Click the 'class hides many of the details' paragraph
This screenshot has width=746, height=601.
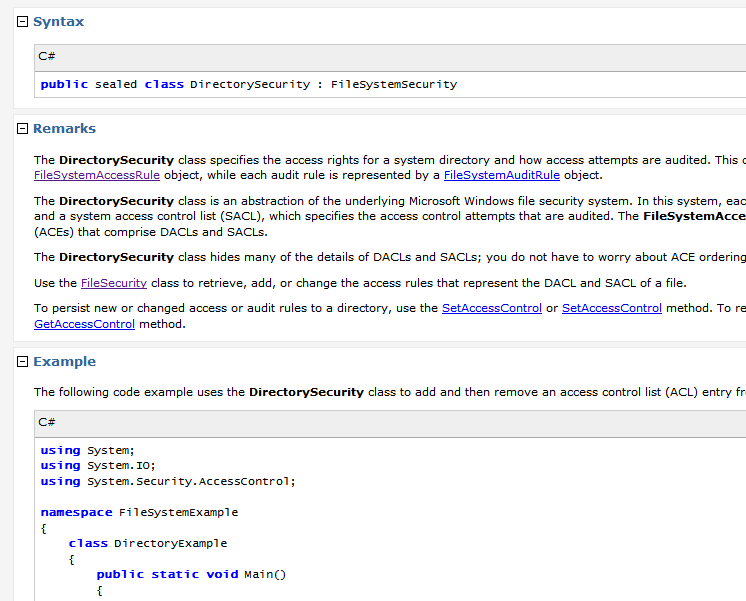(390, 257)
